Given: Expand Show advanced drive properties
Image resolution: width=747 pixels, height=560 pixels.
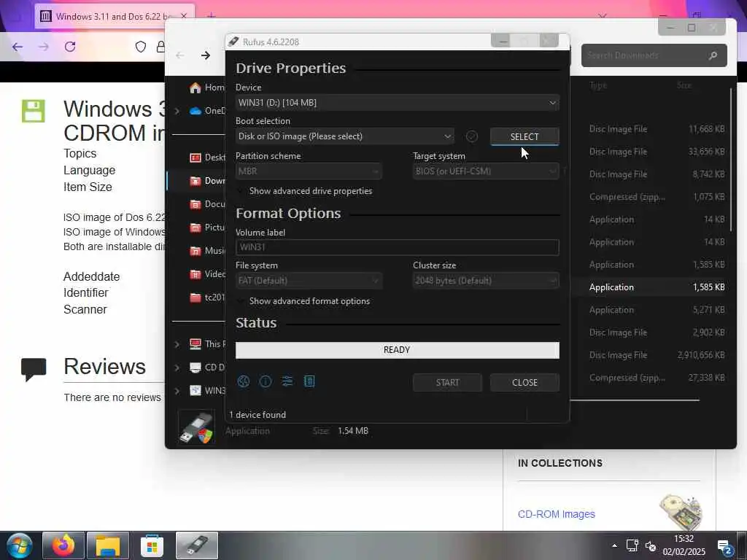Looking at the screenshot, I should pyautogui.click(x=305, y=191).
